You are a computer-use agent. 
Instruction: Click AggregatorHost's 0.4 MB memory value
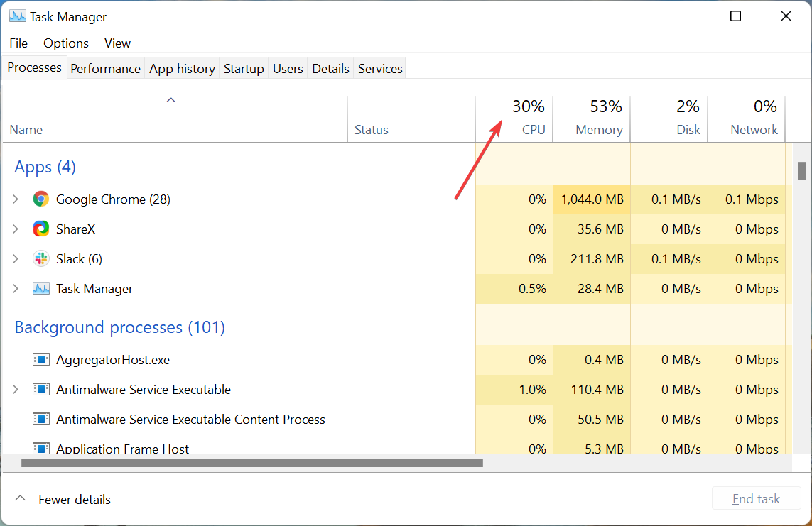click(604, 359)
